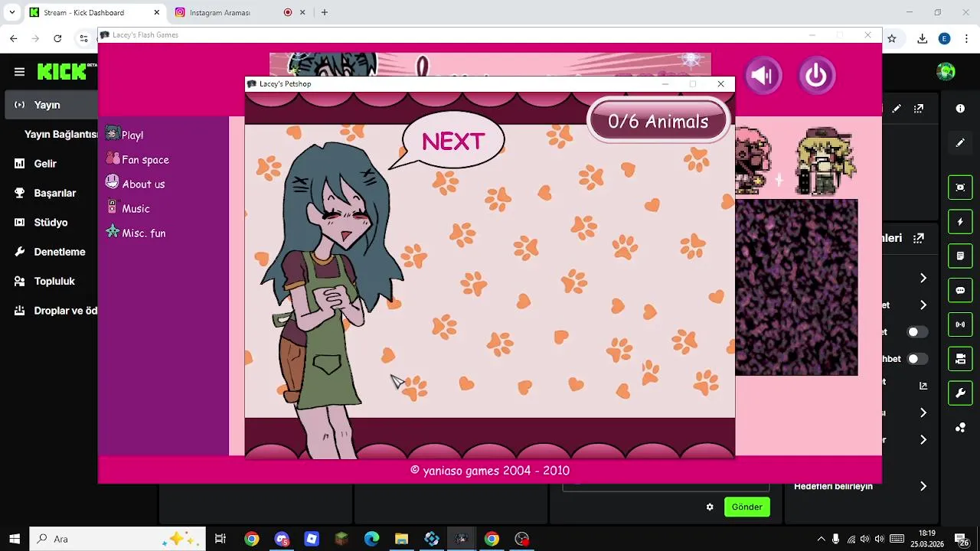
Task: Open Minecraft block icon in taskbar
Action: pyautogui.click(x=341, y=539)
